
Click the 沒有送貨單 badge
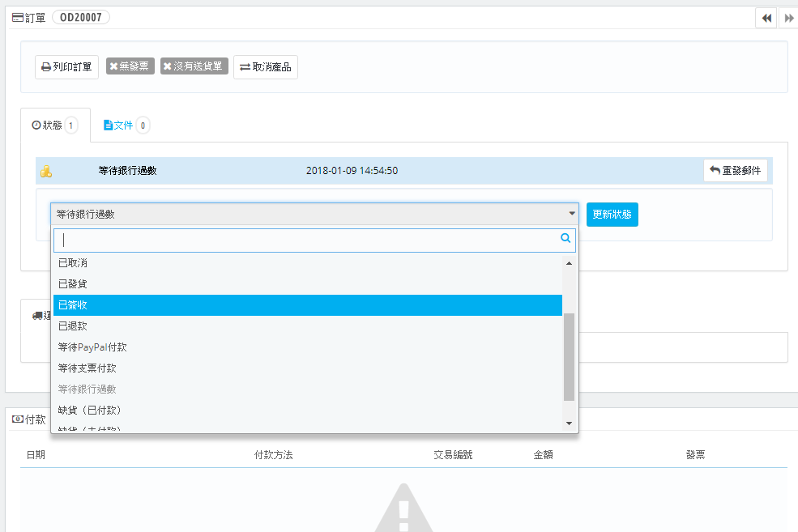pos(193,66)
